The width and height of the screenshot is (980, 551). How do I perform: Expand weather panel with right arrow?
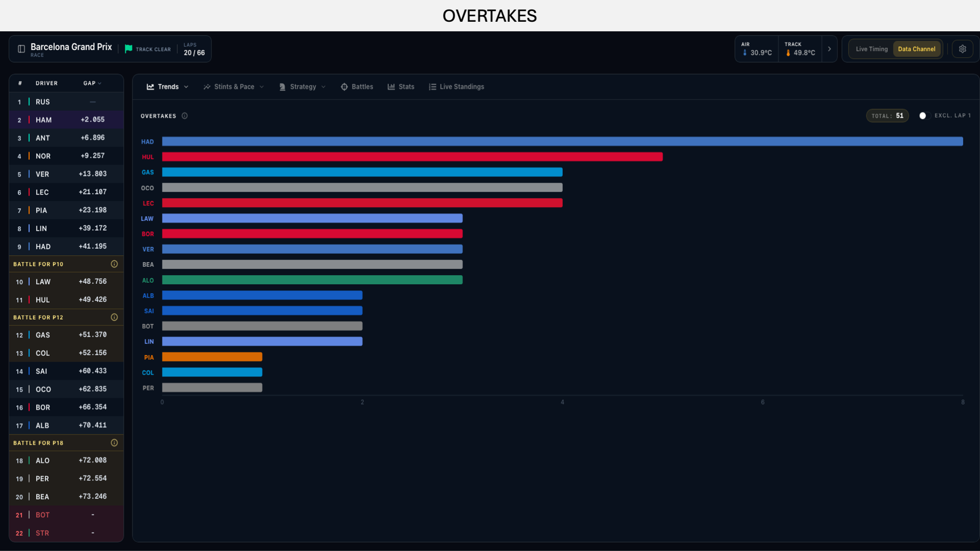click(x=829, y=49)
